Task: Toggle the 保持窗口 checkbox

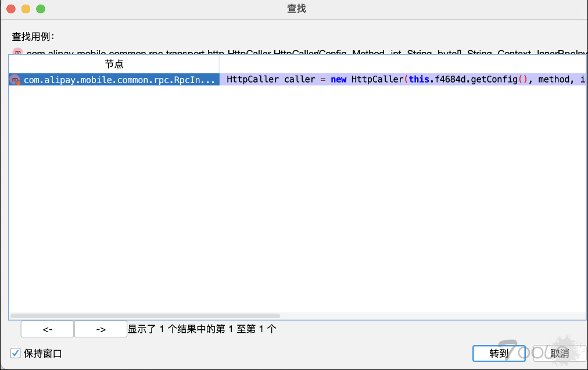Action: pos(15,353)
